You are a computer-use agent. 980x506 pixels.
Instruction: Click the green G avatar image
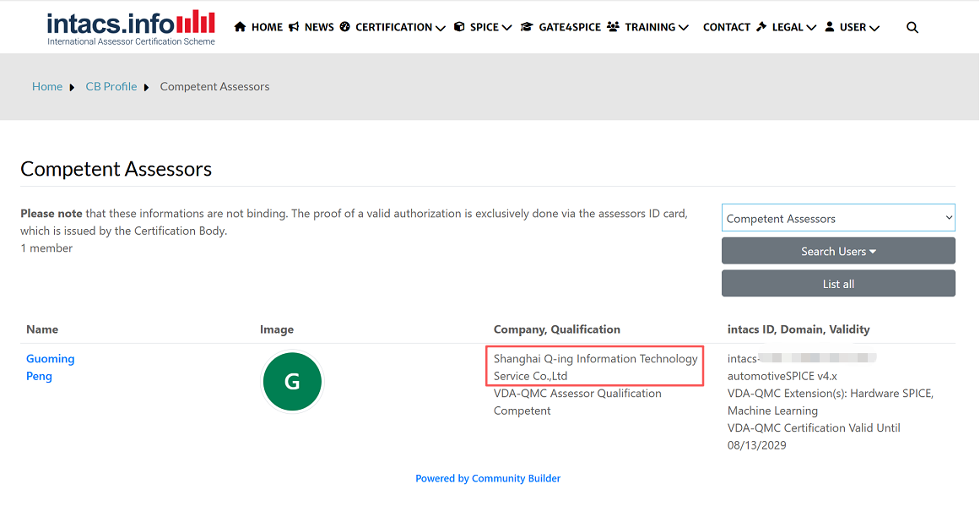pos(293,382)
